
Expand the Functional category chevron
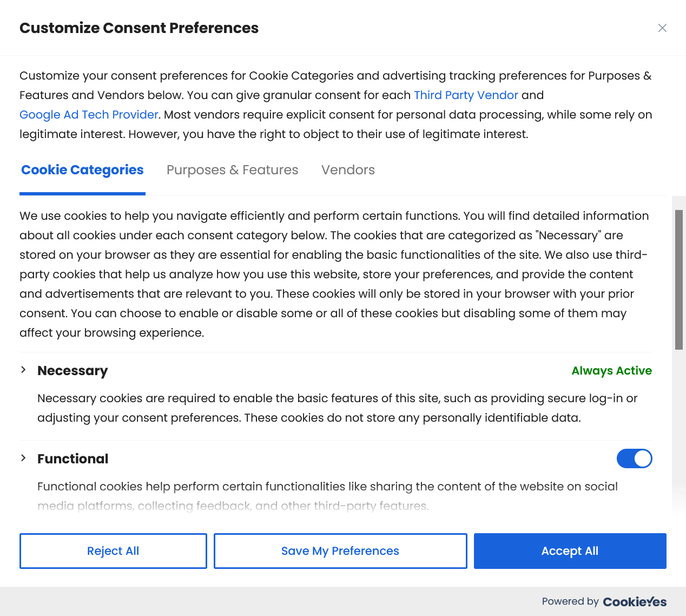(x=23, y=458)
